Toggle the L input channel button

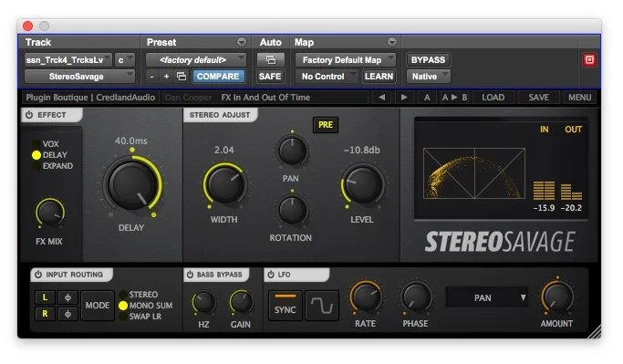coord(45,297)
